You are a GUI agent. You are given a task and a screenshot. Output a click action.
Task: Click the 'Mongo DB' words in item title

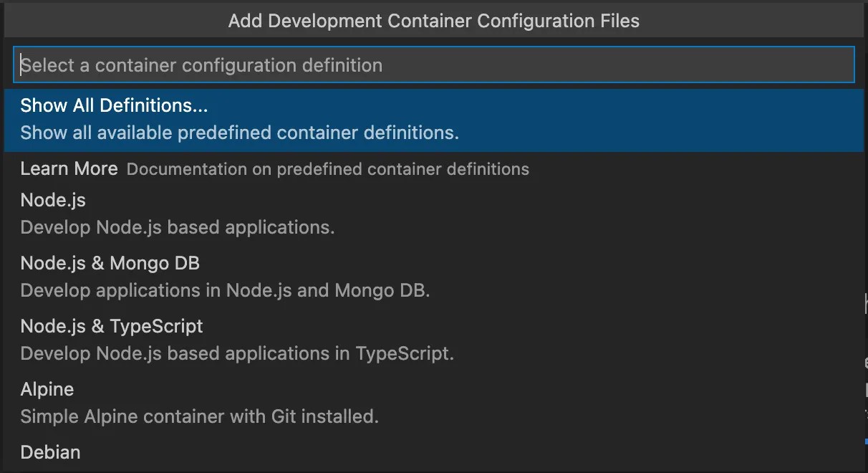(155, 264)
